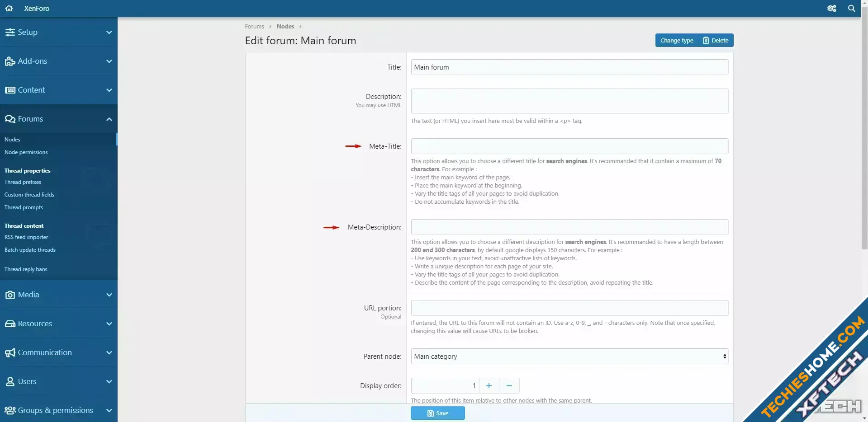868x422 pixels.
Task: Click the Media camera icon
Action: pos(10,295)
